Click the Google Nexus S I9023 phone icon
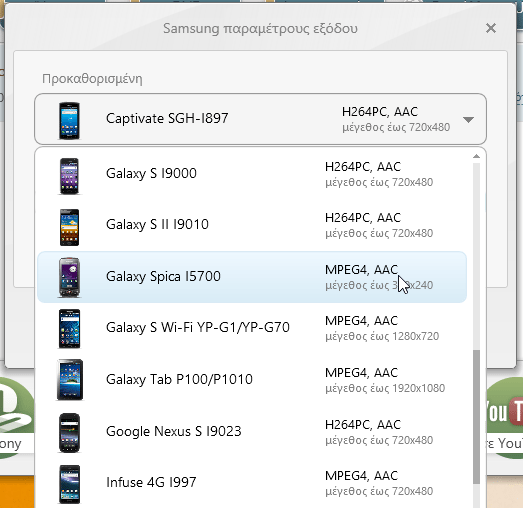 point(69,433)
